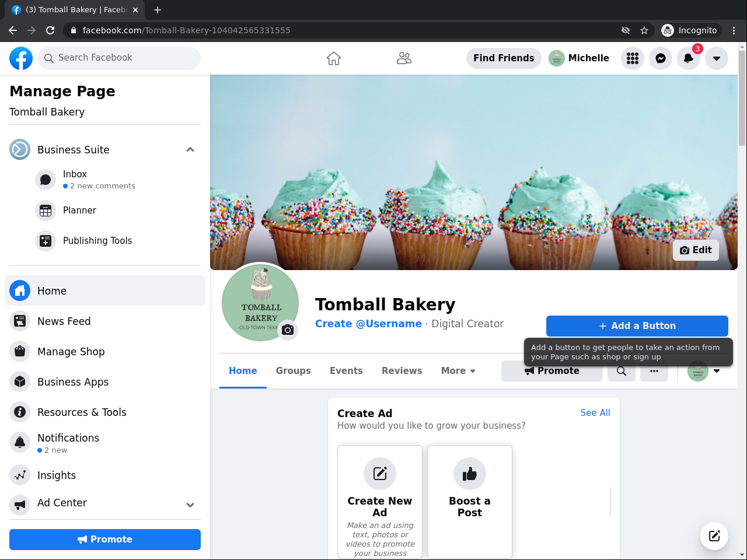The height and width of the screenshot is (560, 747).
Task: Close the Tomball Bakery browser tab
Action: click(x=135, y=10)
